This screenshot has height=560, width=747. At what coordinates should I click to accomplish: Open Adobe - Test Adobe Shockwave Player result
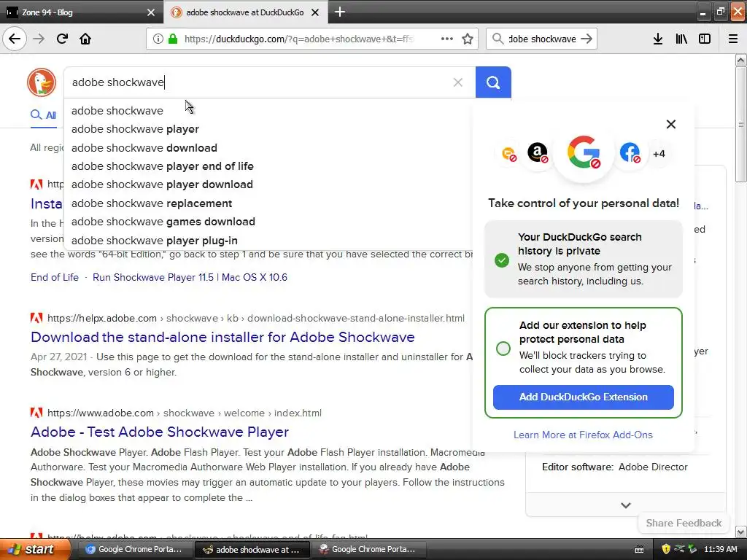(x=160, y=432)
